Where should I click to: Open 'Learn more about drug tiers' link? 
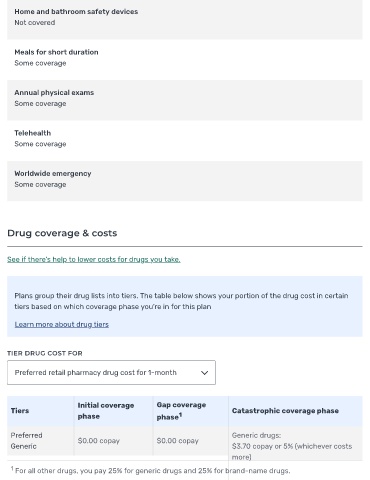pyautogui.click(x=62, y=324)
